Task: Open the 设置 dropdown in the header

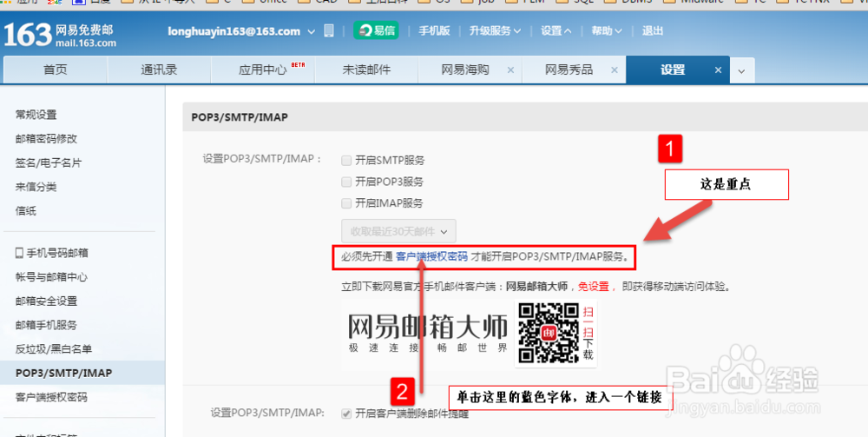Action: 556,31
